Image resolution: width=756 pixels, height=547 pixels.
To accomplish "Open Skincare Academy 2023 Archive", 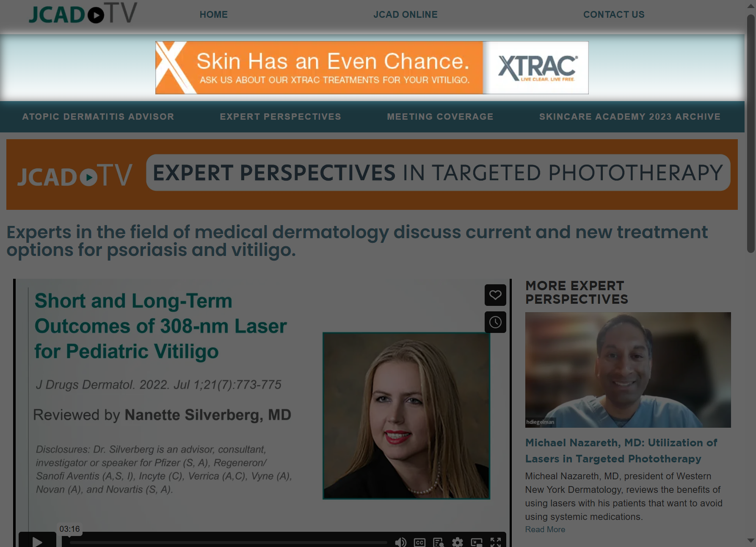I will (630, 117).
